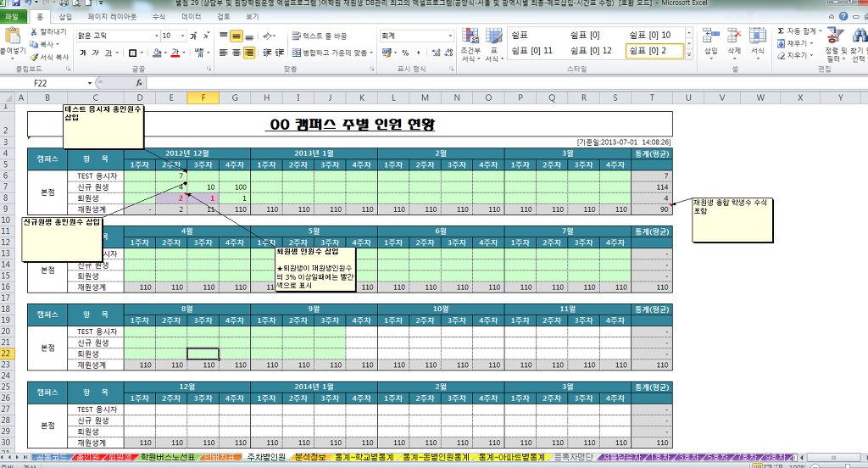
Task: Select row header 22
Action: pos(6,354)
